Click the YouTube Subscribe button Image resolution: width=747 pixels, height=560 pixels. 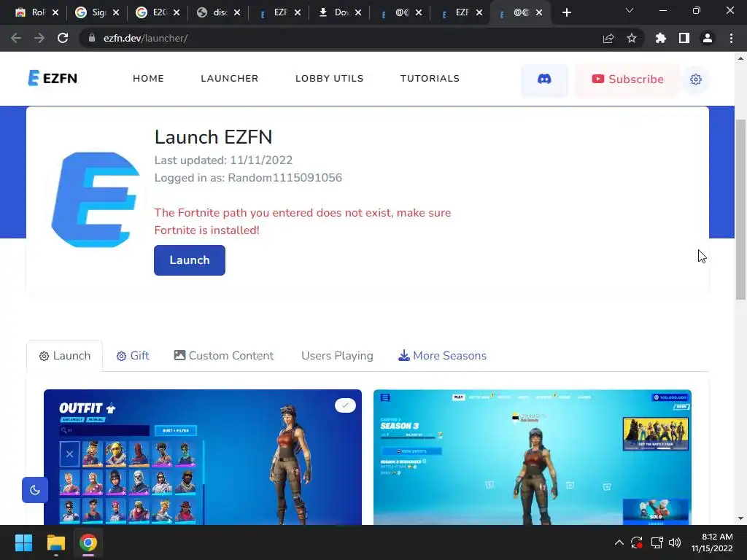click(x=627, y=79)
